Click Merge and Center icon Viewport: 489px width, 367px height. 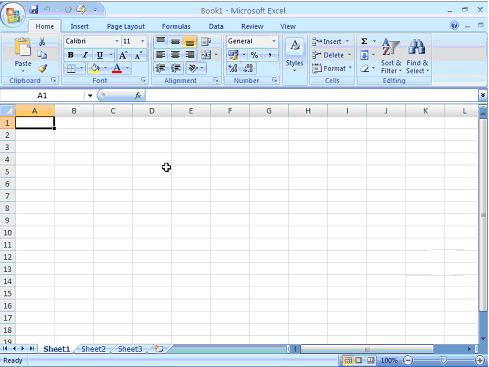coord(206,55)
